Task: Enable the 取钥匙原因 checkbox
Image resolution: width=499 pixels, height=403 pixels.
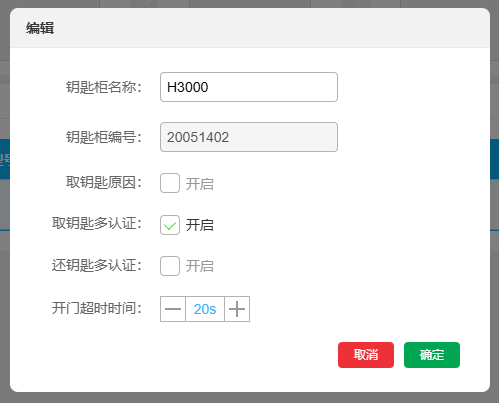Action: click(170, 183)
